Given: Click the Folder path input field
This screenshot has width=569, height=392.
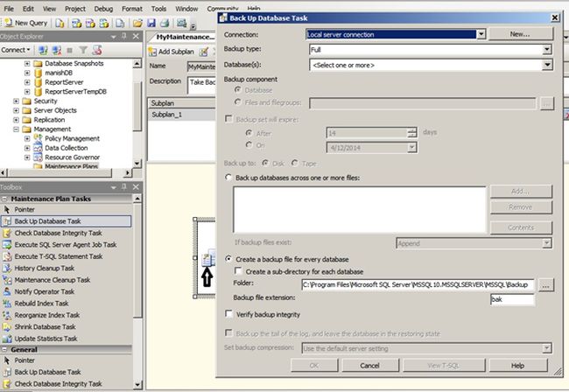Looking at the screenshot, I should point(418,284).
